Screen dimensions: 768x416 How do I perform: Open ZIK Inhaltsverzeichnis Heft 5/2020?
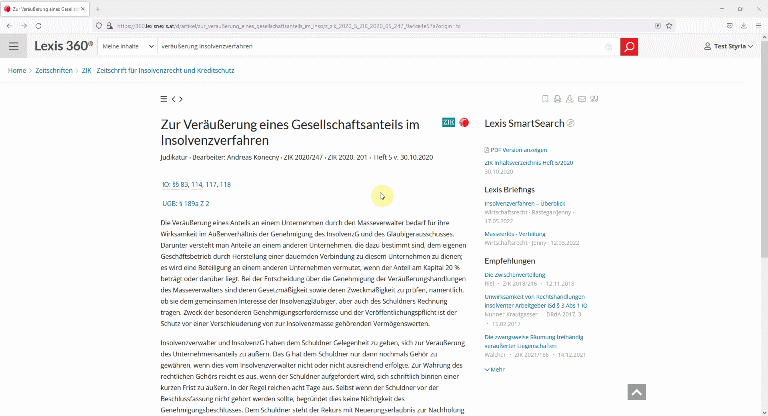click(x=528, y=163)
